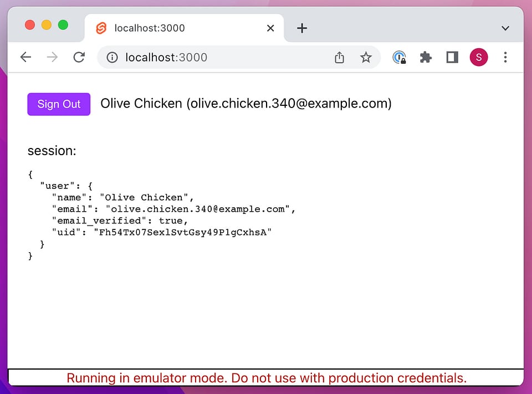Reload the localhost page

click(x=79, y=57)
